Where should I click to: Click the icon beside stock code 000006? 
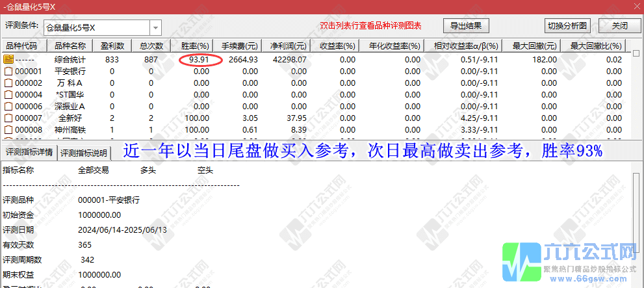tap(8, 107)
